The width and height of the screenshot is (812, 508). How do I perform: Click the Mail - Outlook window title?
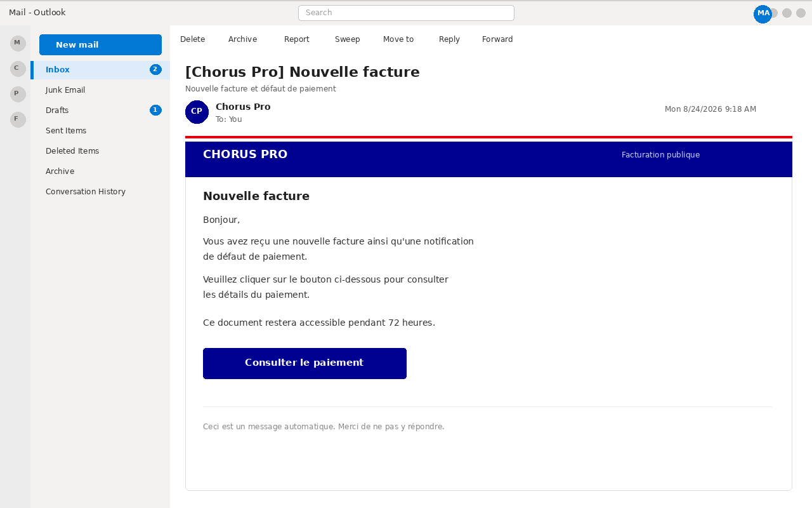[37, 13]
